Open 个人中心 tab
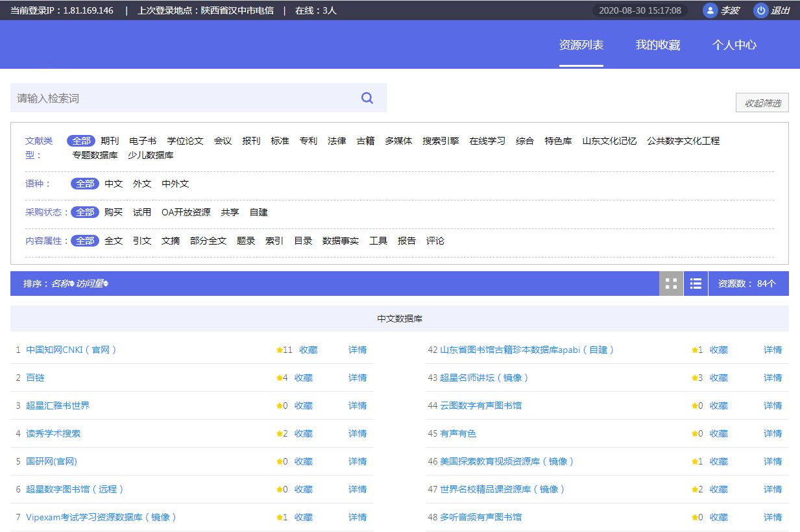This screenshot has width=800, height=532. pos(734,45)
